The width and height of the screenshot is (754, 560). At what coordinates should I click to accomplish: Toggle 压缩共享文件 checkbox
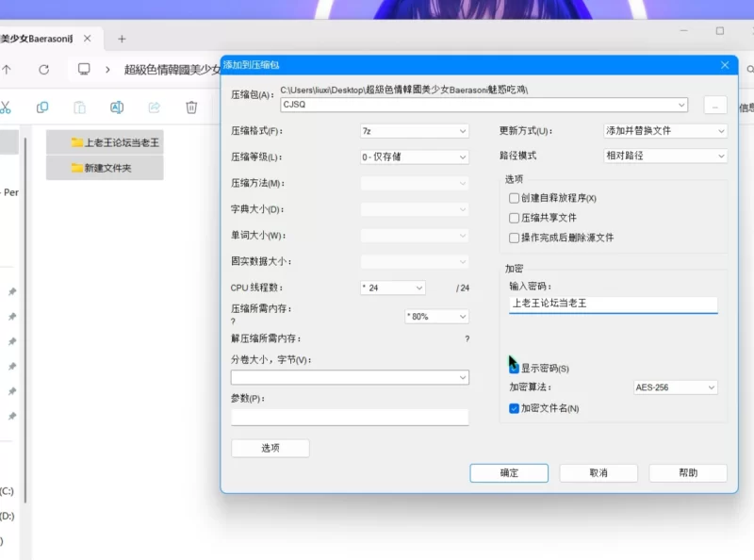pos(514,218)
